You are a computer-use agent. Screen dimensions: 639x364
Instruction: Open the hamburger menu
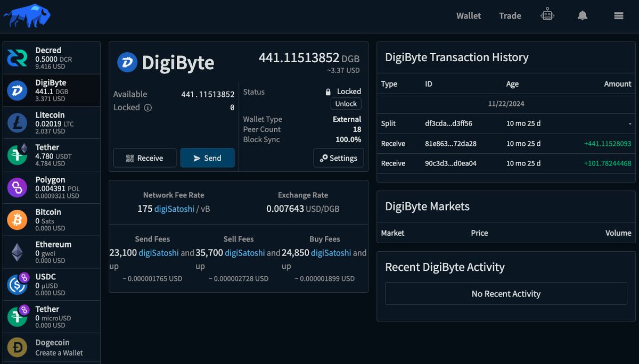point(619,16)
